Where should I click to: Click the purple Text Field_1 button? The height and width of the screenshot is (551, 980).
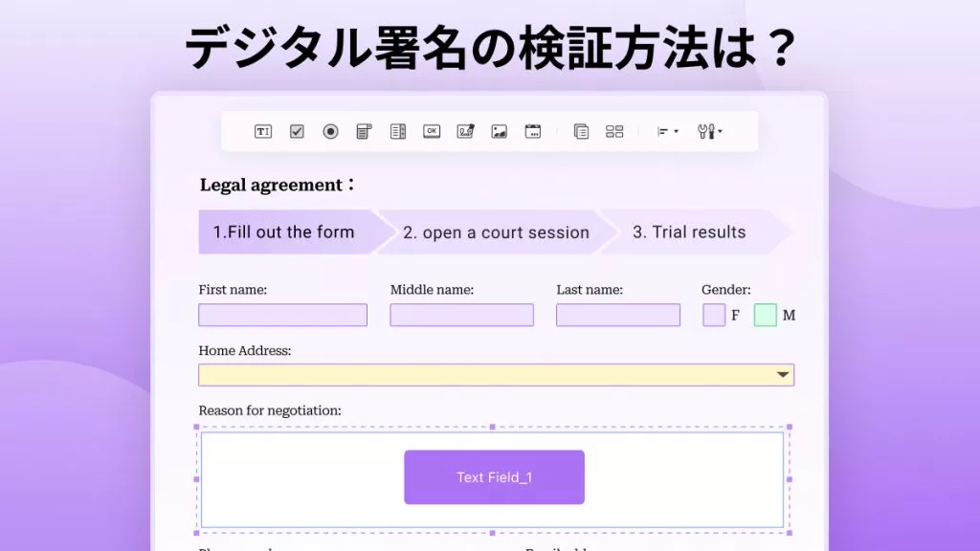pos(494,477)
